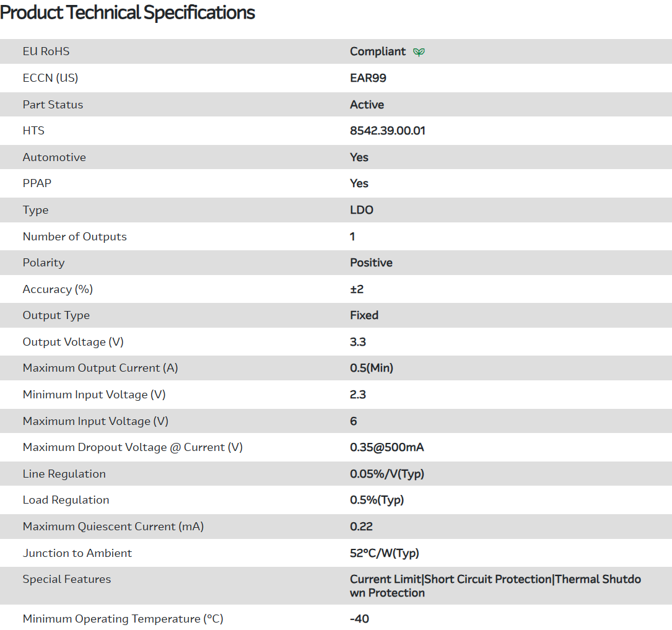Click the Special Features protection text
The image size is (672, 630).
pyautogui.click(x=495, y=580)
